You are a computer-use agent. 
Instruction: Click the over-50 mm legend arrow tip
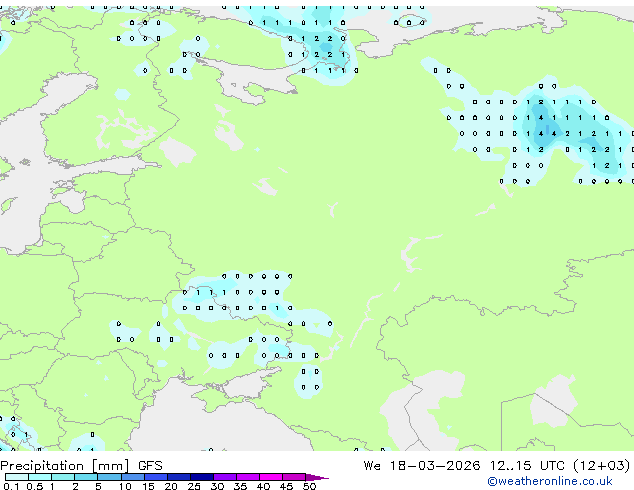click(x=317, y=477)
